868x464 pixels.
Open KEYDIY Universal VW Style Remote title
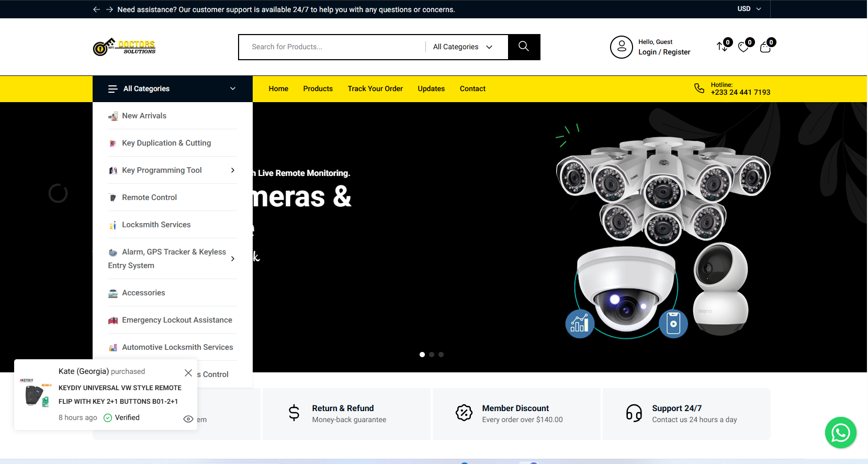120,394
